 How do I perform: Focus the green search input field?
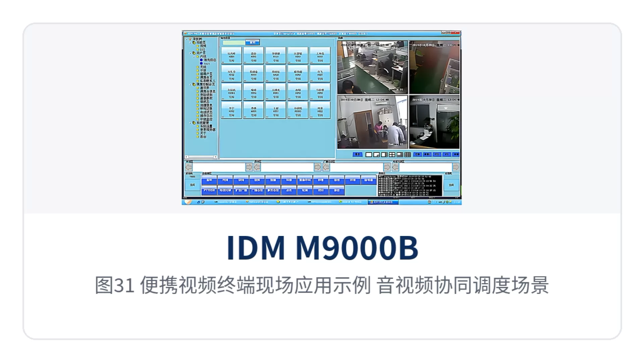[234, 43]
